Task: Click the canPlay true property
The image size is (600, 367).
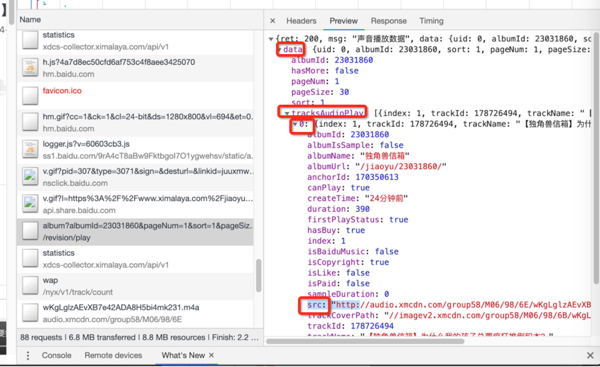Action: [x=338, y=188]
